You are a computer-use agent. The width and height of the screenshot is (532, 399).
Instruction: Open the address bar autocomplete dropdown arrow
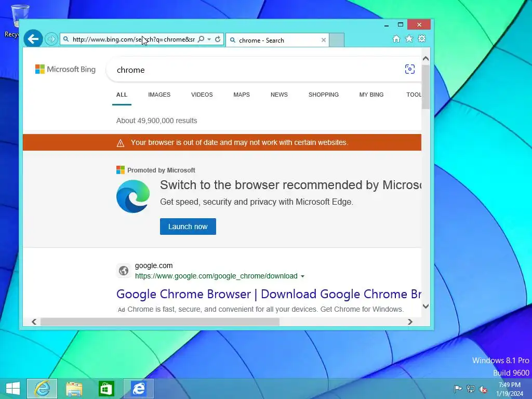pyautogui.click(x=209, y=39)
